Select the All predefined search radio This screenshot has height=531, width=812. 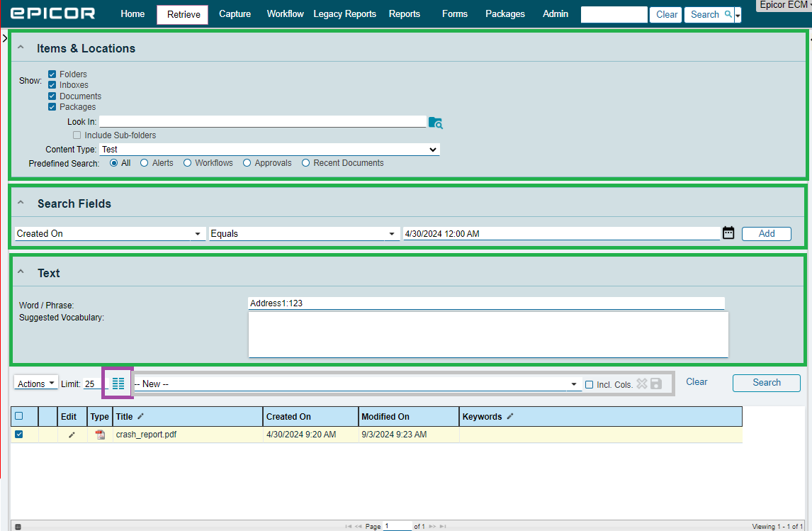coord(114,162)
